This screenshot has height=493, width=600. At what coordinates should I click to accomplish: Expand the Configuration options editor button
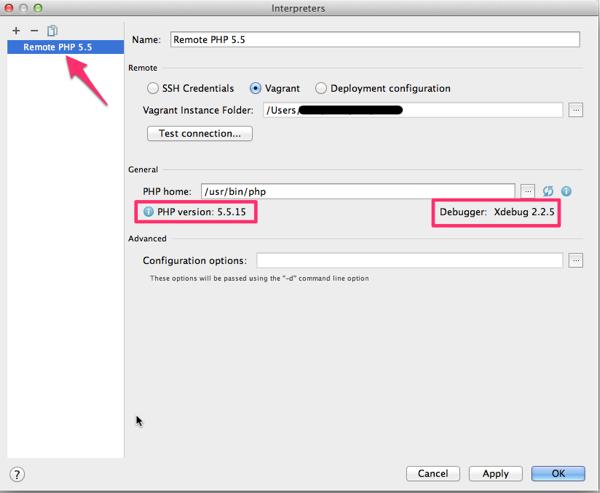575,261
